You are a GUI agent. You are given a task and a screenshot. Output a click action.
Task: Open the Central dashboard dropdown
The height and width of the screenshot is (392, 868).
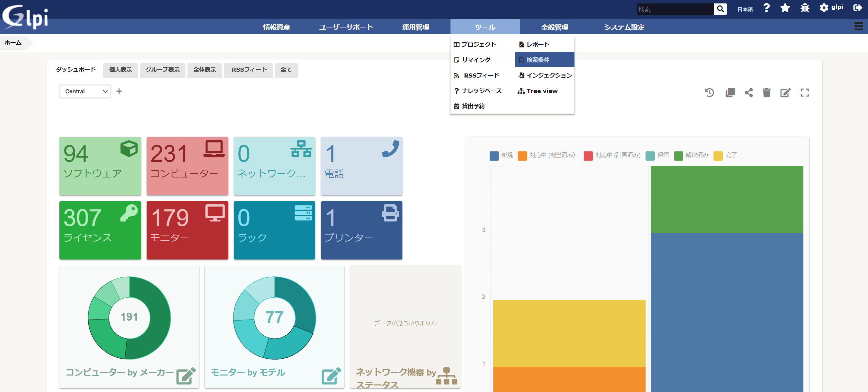tap(85, 91)
